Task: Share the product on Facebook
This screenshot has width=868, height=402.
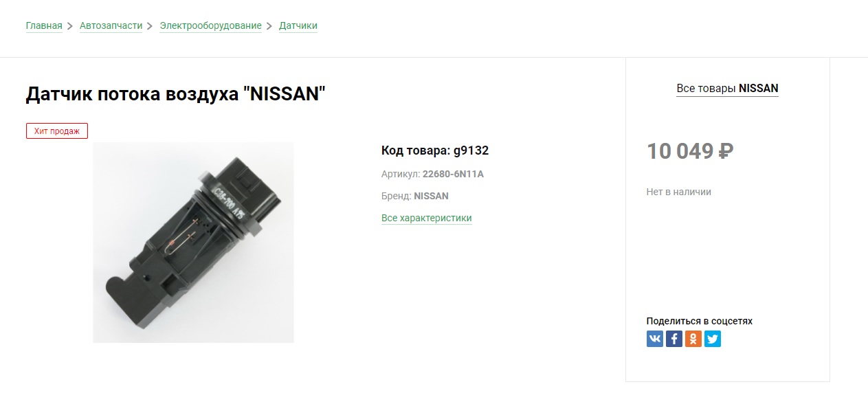Action: coord(674,339)
